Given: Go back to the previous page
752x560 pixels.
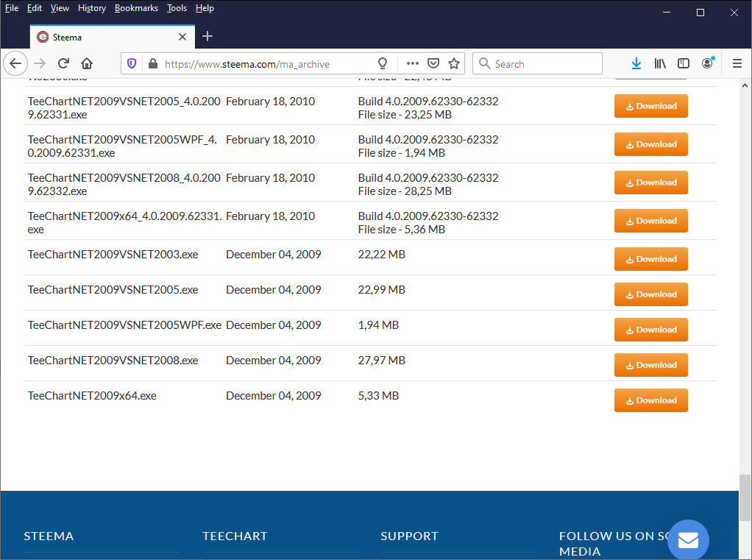Looking at the screenshot, I should click(15, 63).
